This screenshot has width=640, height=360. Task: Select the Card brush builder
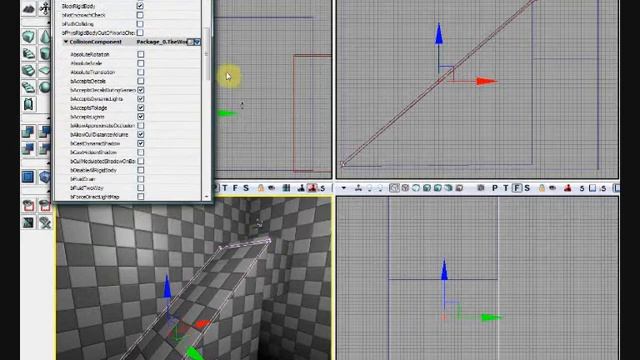(x=29, y=104)
